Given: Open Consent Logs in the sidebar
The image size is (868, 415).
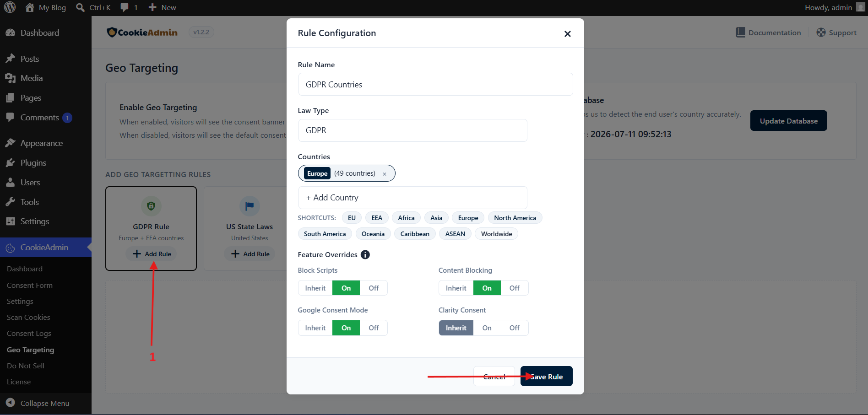Looking at the screenshot, I should click(x=29, y=334).
